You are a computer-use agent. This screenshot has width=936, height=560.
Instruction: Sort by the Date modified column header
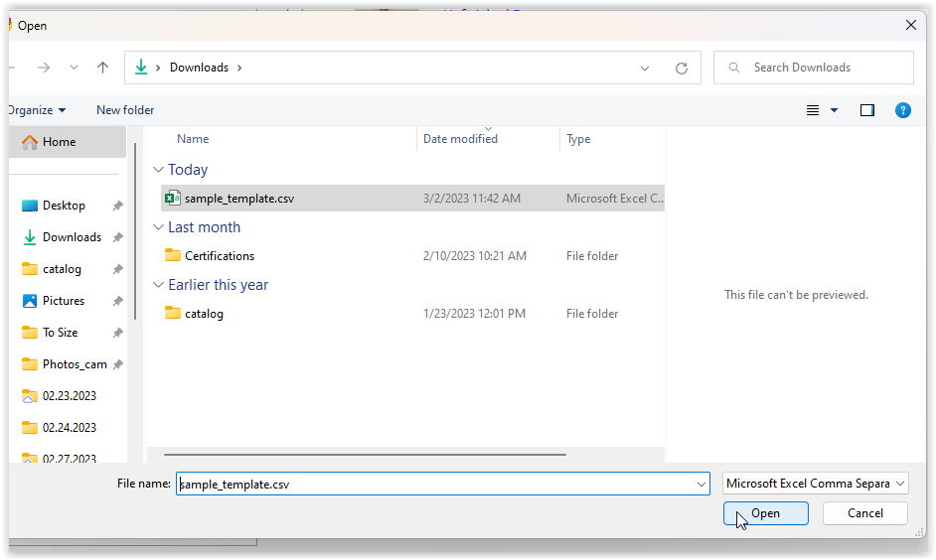(x=460, y=139)
